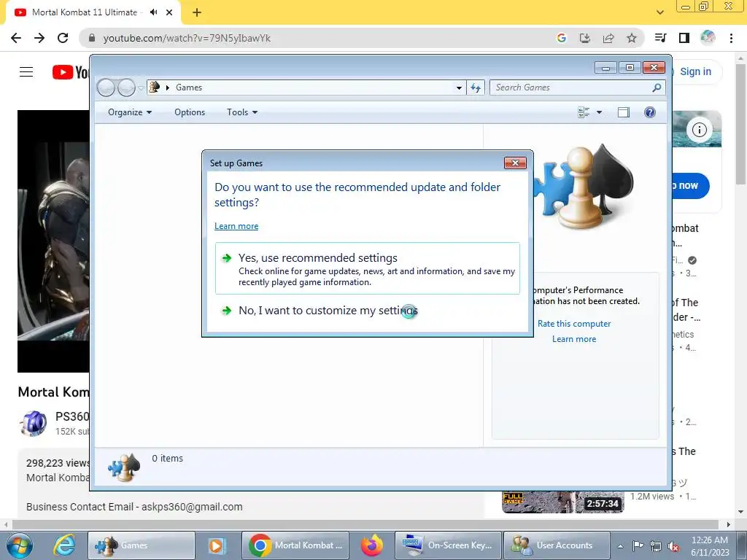Click the search magnifier icon in Games window
Image resolution: width=747 pixels, height=560 pixels.
pos(657,87)
